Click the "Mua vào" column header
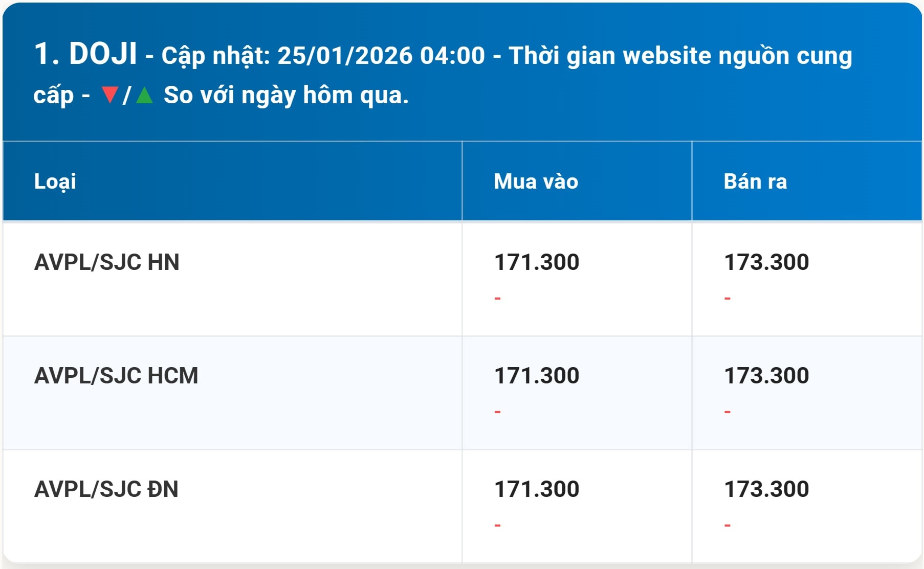Viewport: 924px width, 569px height. point(536,181)
